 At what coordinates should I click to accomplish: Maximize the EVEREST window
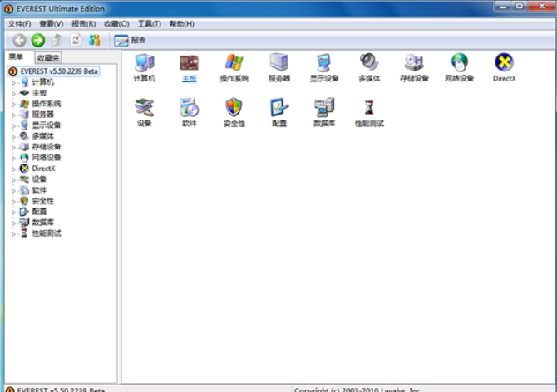[x=519, y=6]
